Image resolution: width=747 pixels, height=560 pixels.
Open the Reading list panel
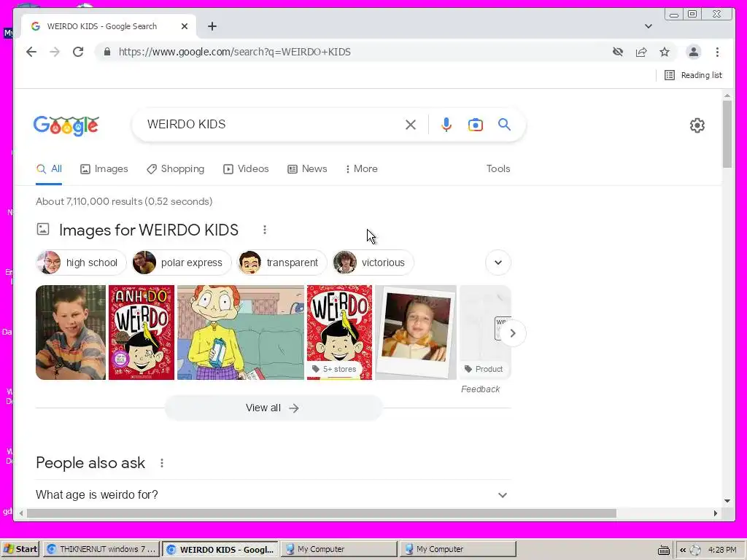693,75
